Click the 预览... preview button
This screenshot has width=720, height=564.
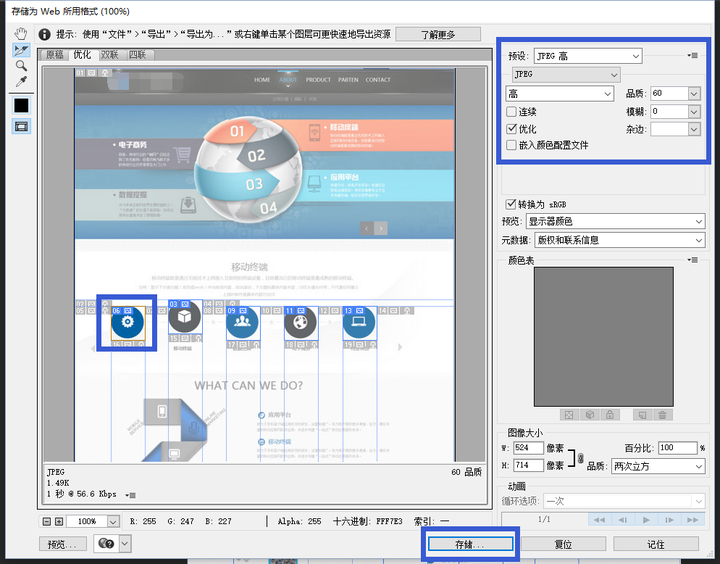[63, 544]
